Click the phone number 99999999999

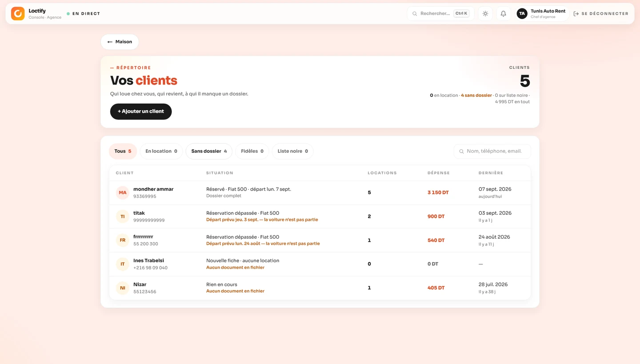(149, 220)
